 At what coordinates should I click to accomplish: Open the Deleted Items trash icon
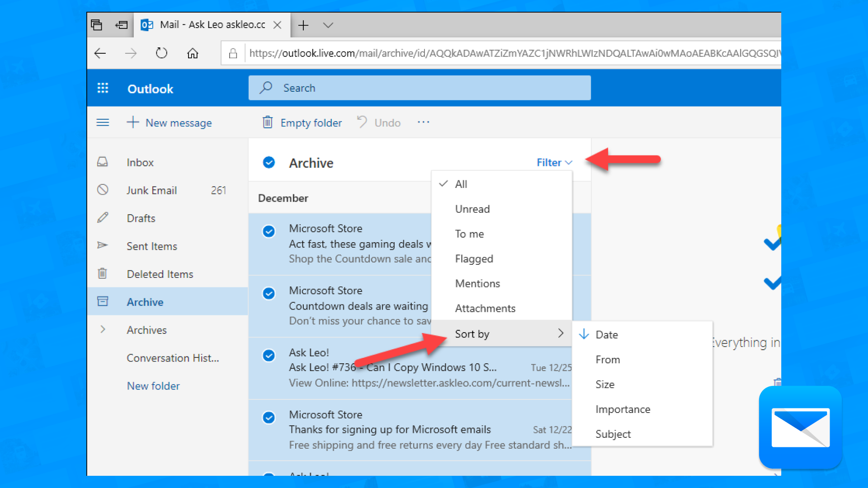click(103, 273)
